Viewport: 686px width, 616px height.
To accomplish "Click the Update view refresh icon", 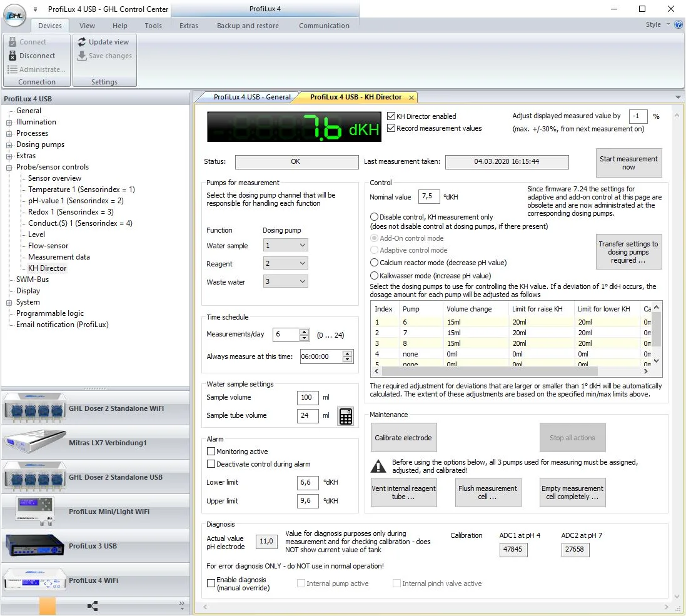I will (x=82, y=42).
